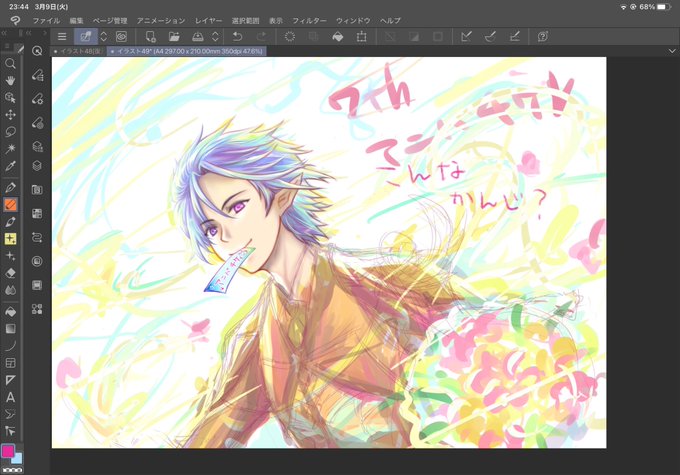Open the レイヤー menu
680x475 pixels.
pos(208,20)
